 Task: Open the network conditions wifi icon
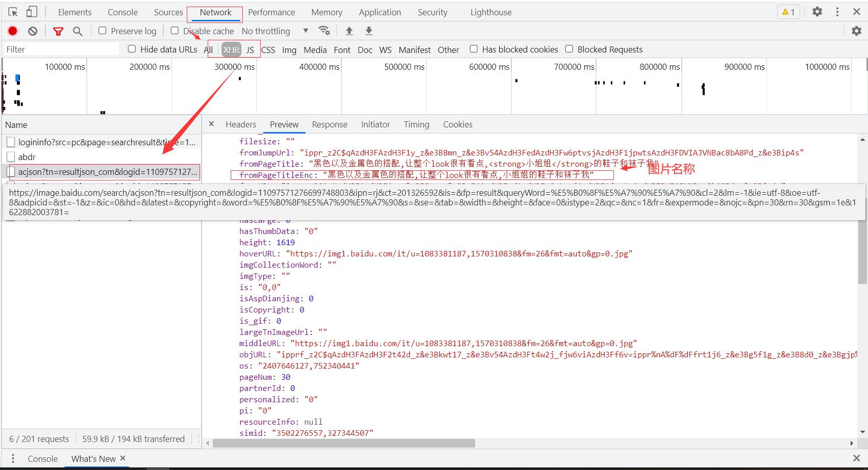(x=324, y=31)
